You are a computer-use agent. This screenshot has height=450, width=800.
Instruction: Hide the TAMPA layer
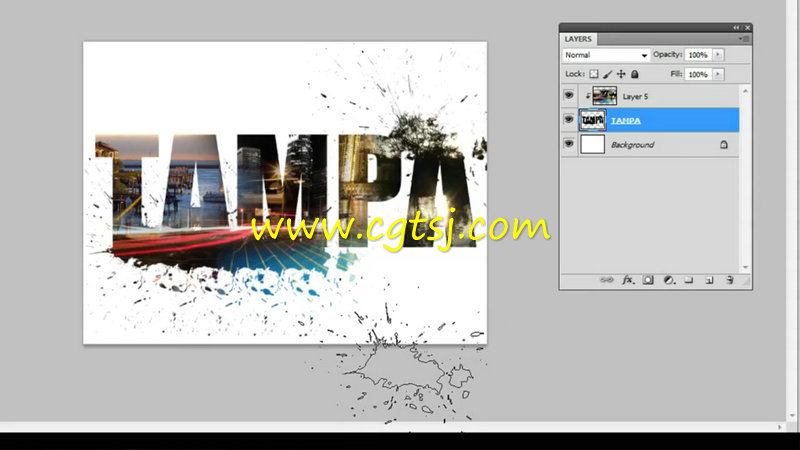(x=568, y=119)
